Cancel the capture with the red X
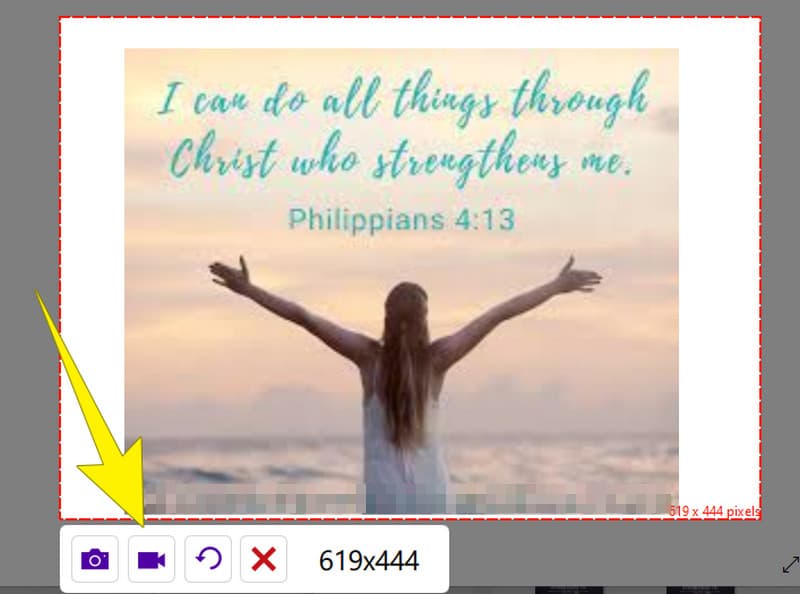This screenshot has width=800, height=594. pos(264,559)
